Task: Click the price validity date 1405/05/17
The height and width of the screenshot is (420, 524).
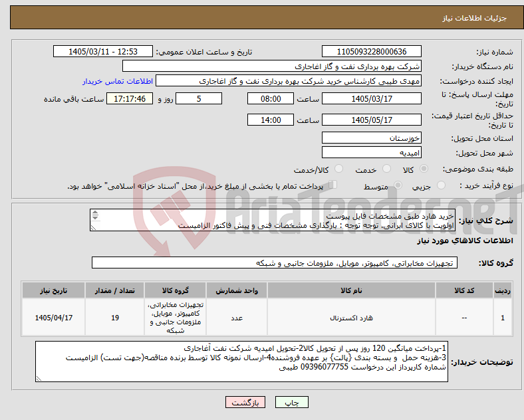Action: (372, 120)
